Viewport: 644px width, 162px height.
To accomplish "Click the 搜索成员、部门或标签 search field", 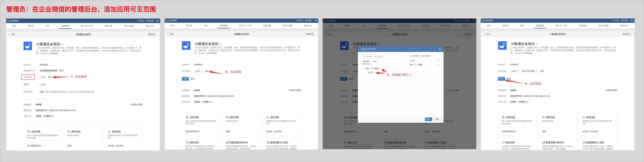I will pos(382,57).
